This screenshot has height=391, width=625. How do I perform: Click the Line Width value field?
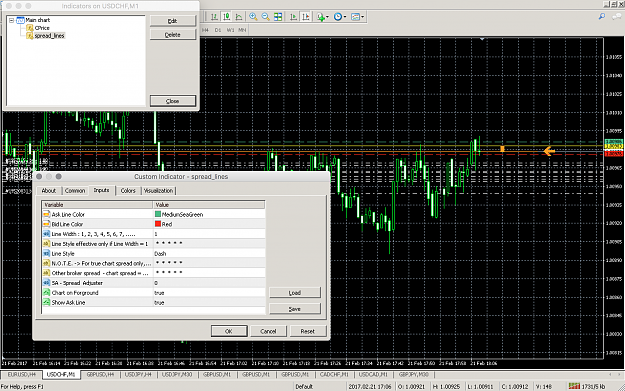[209, 234]
